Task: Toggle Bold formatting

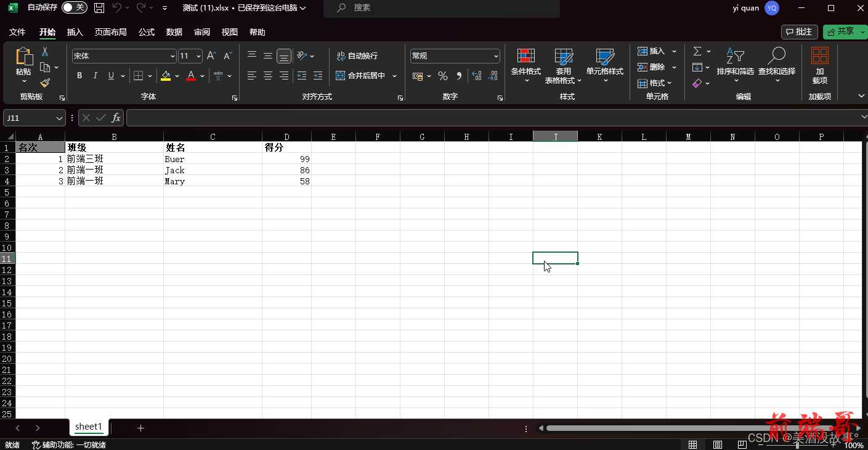Action: coord(79,76)
